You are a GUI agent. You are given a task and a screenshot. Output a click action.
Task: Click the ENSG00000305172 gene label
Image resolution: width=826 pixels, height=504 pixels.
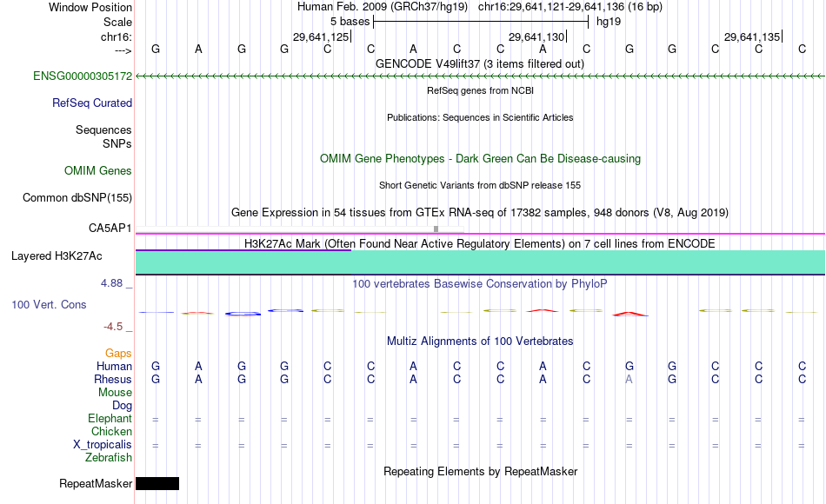coord(83,76)
